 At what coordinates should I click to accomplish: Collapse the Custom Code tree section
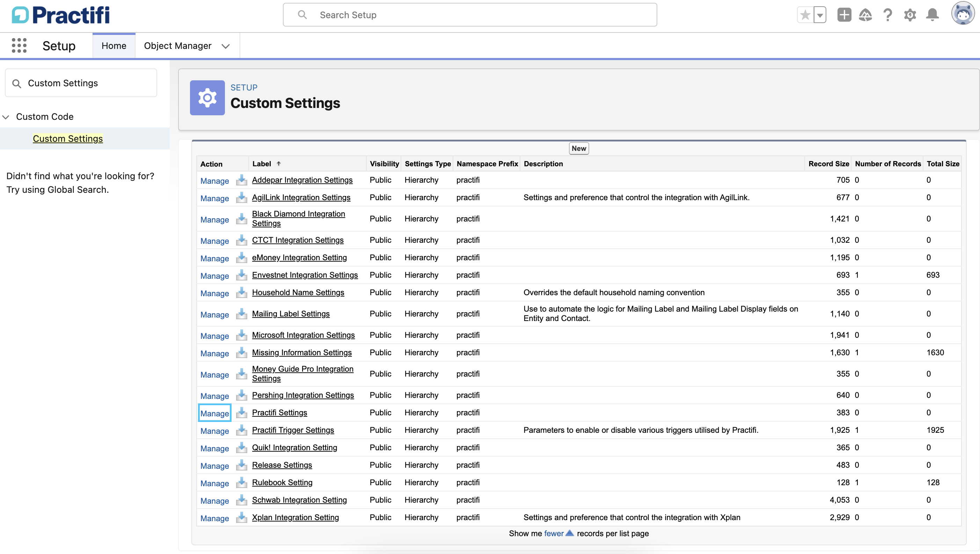(6, 117)
